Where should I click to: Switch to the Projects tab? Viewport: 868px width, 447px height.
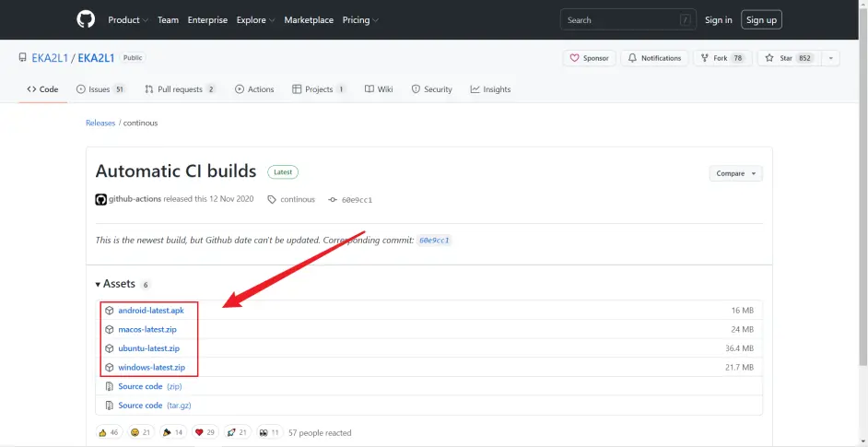tap(320, 89)
